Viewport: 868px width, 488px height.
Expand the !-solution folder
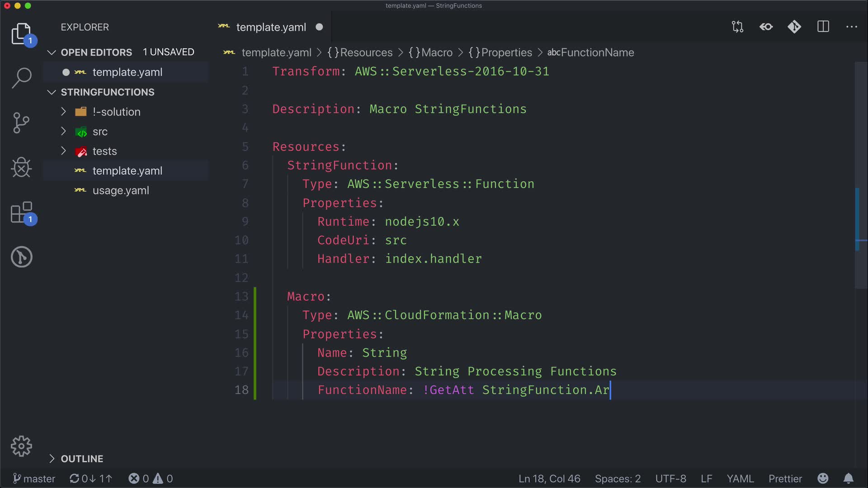pos(116,112)
